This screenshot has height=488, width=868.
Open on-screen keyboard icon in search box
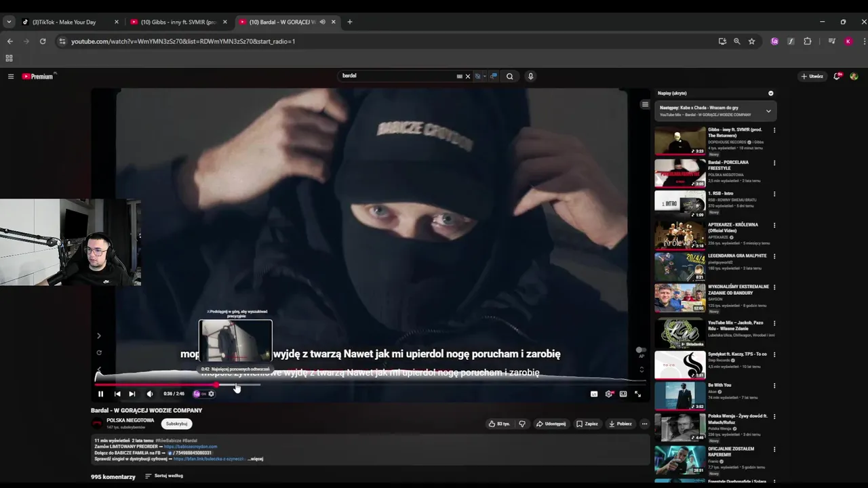[460, 77]
